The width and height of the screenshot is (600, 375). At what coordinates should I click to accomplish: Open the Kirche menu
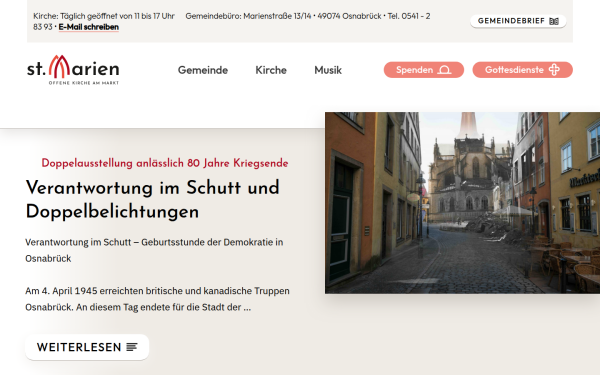tap(271, 70)
